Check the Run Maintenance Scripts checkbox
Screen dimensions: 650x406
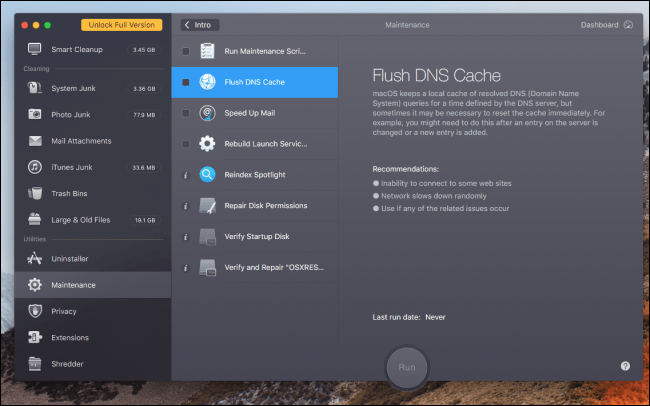[x=185, y=50]
